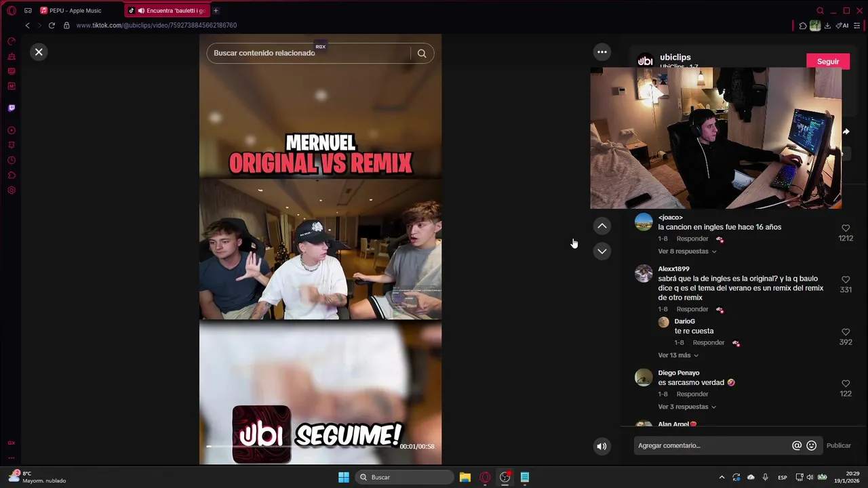
Task: Reload the page
Action: (x=52, y=25)
